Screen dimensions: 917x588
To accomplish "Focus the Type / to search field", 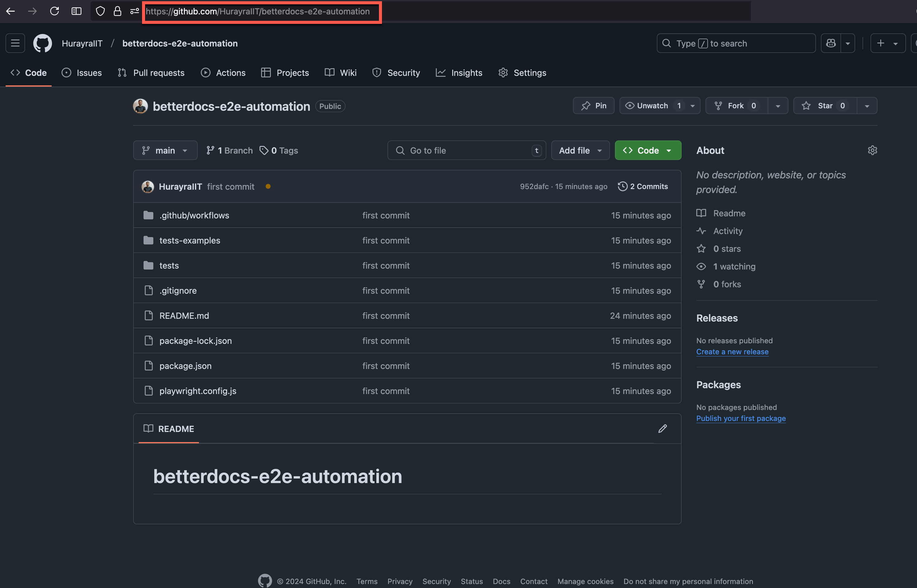I will click(x=736, y=43).
